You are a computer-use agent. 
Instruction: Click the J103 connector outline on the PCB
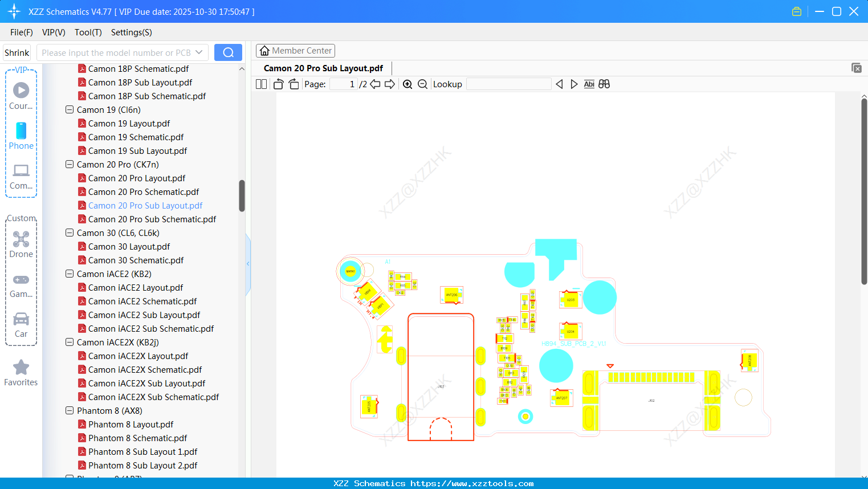tap(441, 377)
